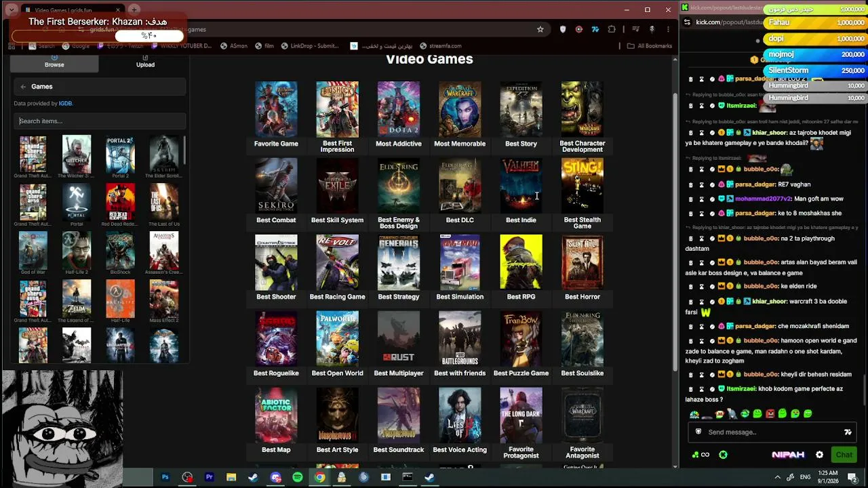Screen dimensions: 868x488
Task: Open the Windows notification center
Action: pos(852,477)
